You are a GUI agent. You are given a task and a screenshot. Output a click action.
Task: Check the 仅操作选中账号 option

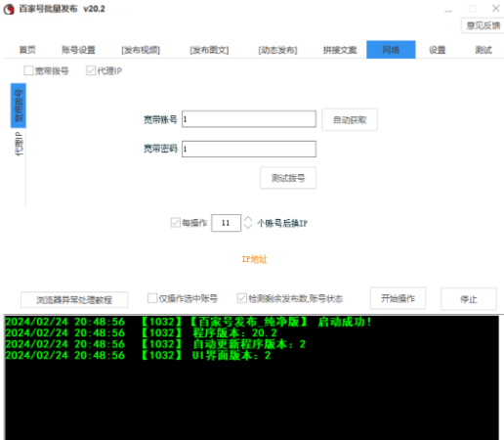click(152, 298)
